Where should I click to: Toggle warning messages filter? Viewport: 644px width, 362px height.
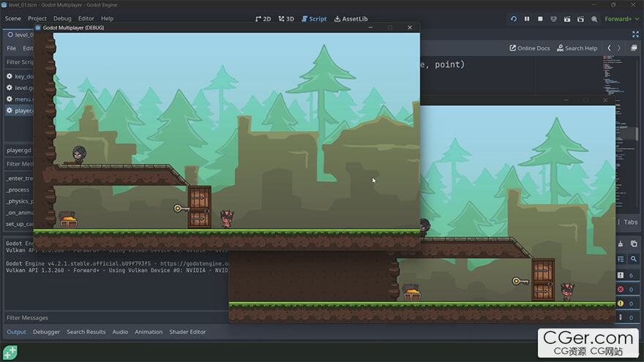(626, 303)
